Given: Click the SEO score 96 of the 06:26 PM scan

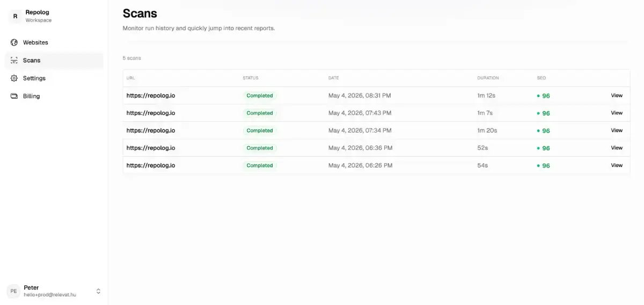Looking at the screenshot, I should tap(544, 166).
